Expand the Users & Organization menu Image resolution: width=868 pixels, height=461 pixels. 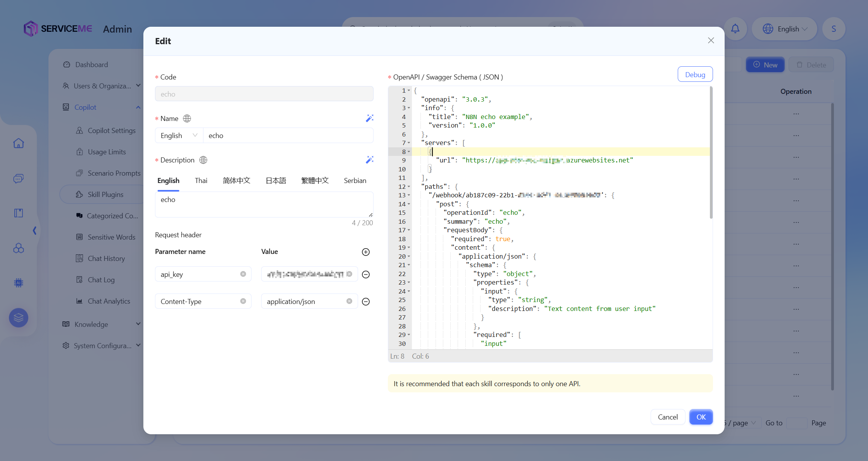102,86
